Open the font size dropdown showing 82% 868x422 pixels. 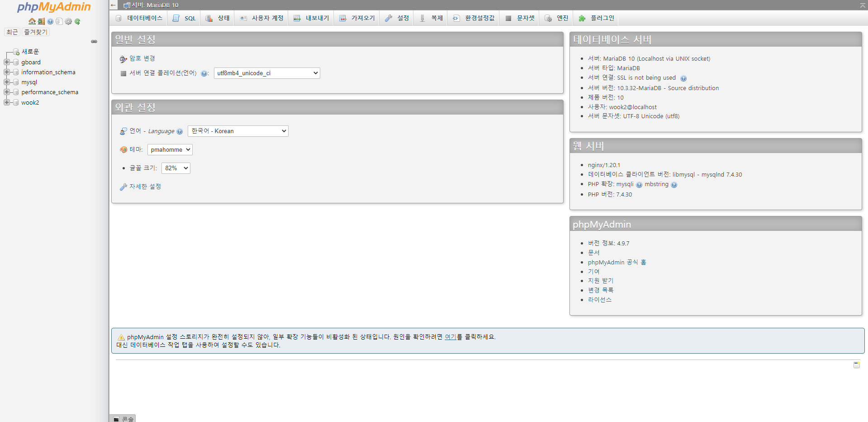tap(176, 168)
